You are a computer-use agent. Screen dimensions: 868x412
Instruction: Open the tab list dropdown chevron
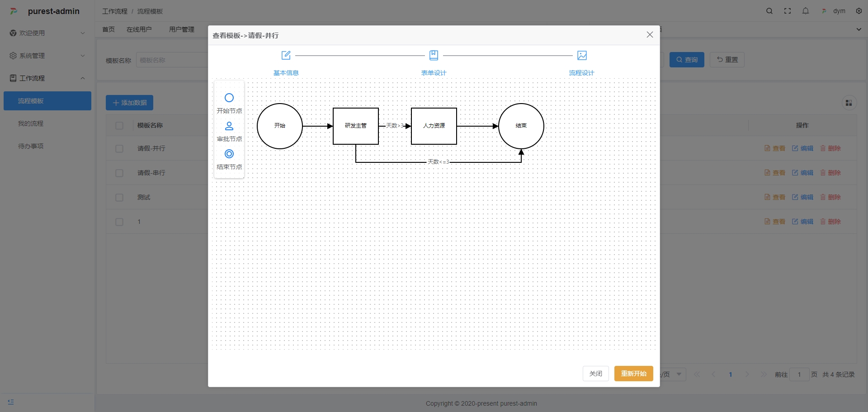(x=859, y=29)
